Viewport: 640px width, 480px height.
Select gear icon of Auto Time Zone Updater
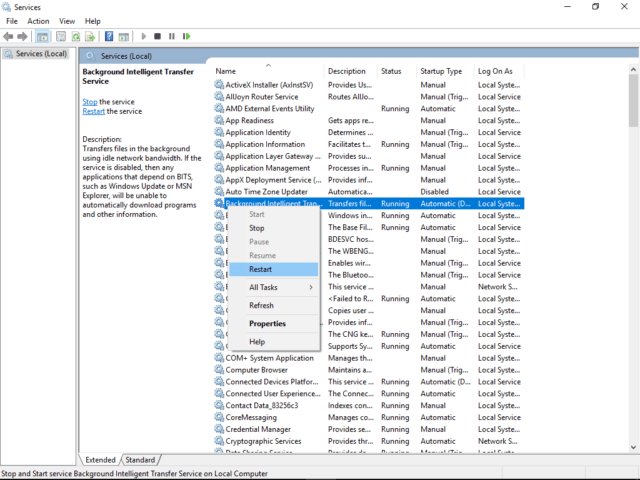(219, 191)
